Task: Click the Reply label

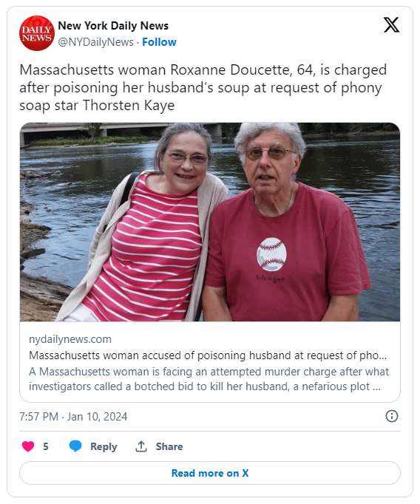Action: (x=104, y=446)
